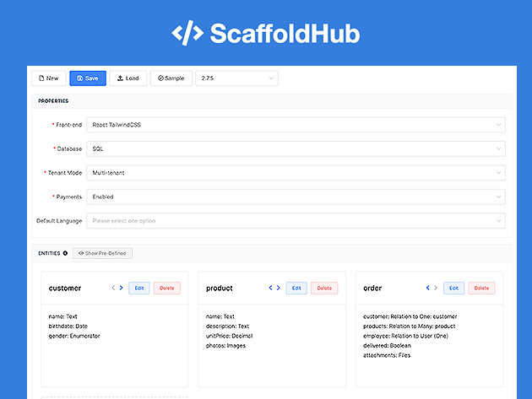
Task: Click the product entity title
Action: click(220, 288)
